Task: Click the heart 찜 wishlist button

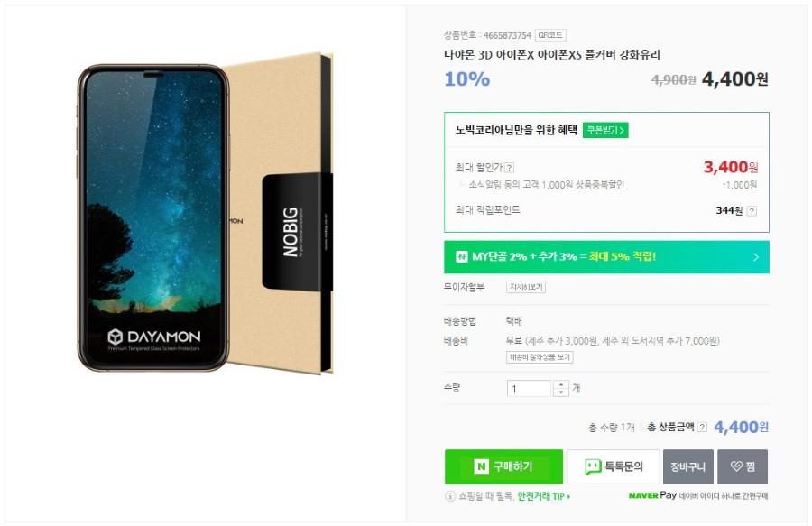Action: pyautogui.click(x=743, y=466)
